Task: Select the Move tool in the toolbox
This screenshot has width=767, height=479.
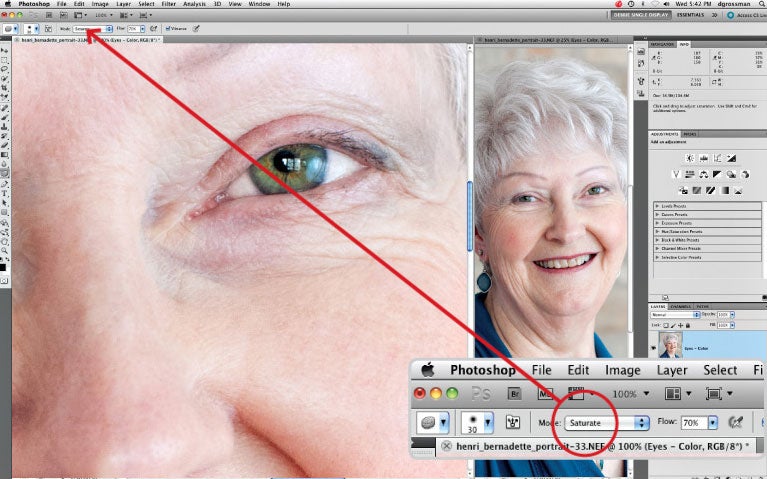Action: (5, 50)
